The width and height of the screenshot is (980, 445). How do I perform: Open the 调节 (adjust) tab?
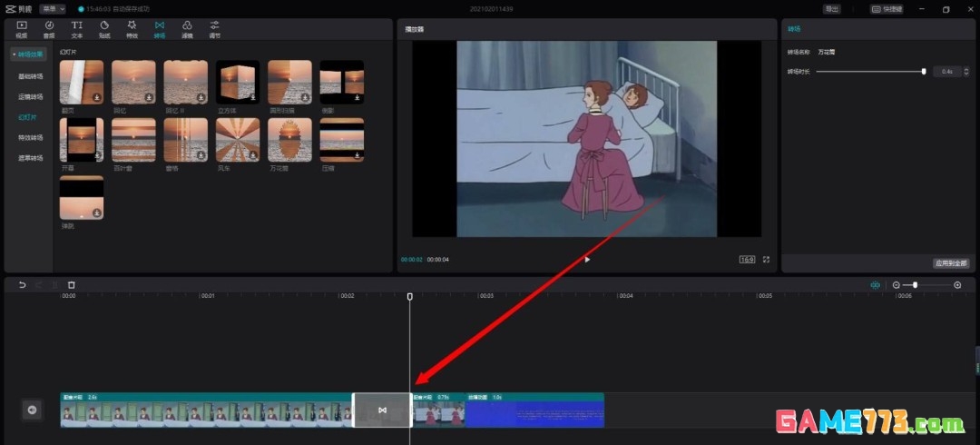coord(214,29)
